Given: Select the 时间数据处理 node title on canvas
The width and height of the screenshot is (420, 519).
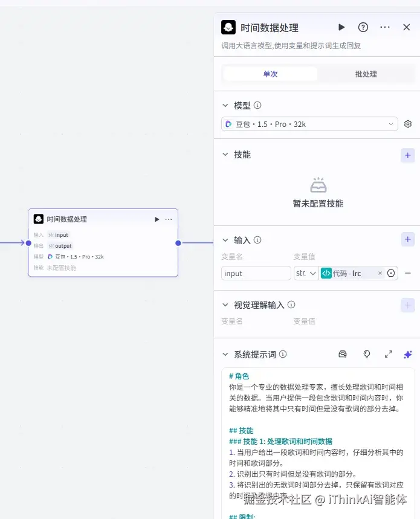Looking at the screenshot, I should coord(66,219).
